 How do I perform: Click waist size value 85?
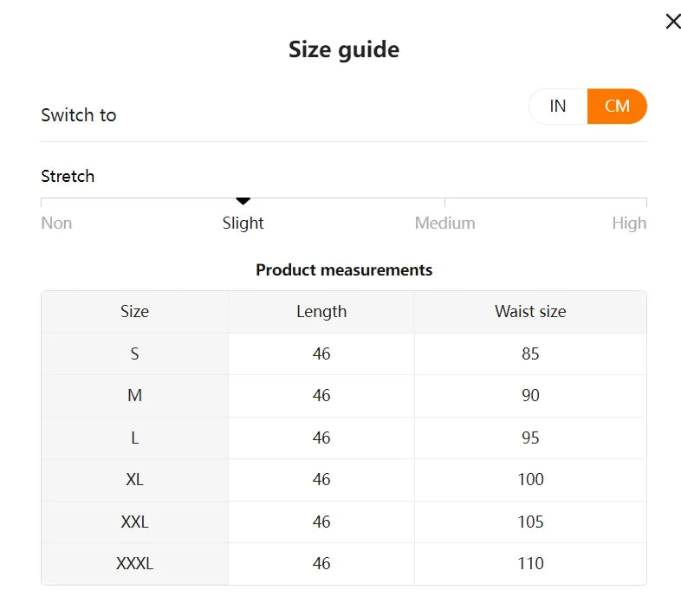[x=530, y=353]
